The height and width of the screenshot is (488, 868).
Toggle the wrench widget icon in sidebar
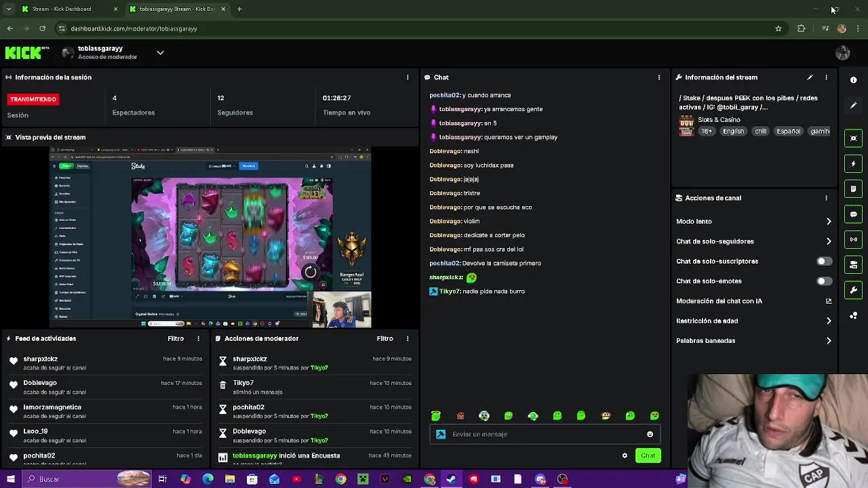coord(853,290)
